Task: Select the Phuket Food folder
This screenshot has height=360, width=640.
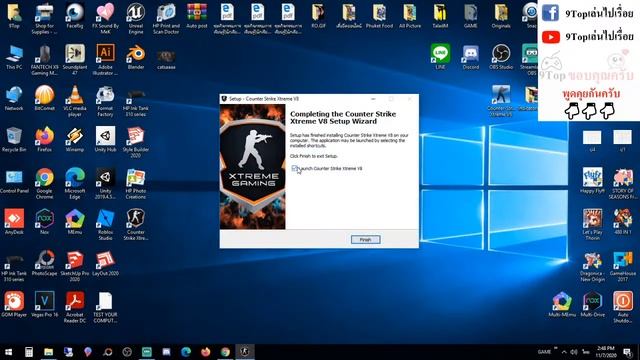Action: point(379,16)
